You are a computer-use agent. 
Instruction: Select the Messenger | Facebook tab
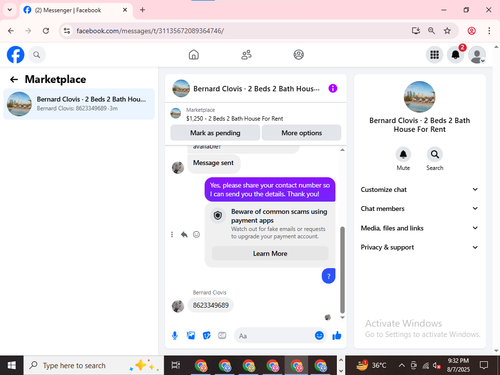click(76, 10)
